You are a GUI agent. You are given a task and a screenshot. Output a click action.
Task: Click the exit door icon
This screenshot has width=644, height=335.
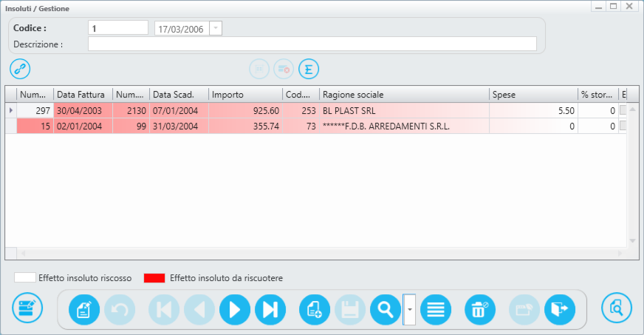(x=560, y=310)
